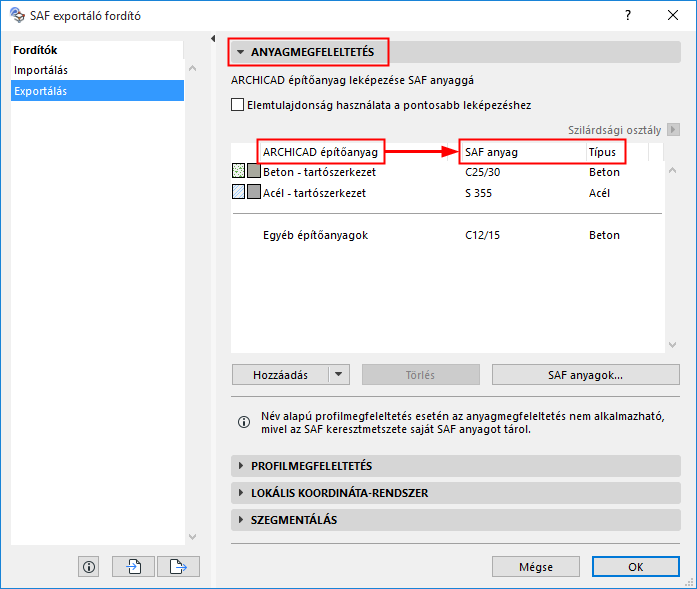This screenshot has height=589, width=697.
Task: Select the Beton - tartószerkezet row
Action: [x=447, y=172]
